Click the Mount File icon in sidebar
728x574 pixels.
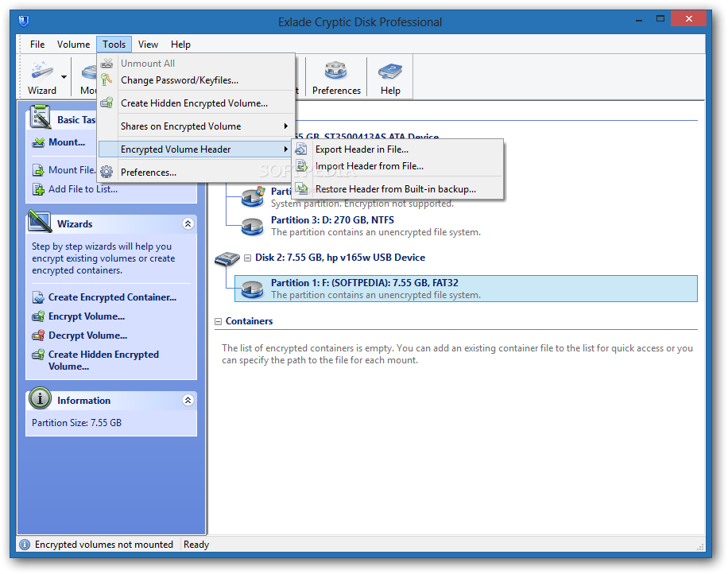pyautogui.click(x=38, y=170)
